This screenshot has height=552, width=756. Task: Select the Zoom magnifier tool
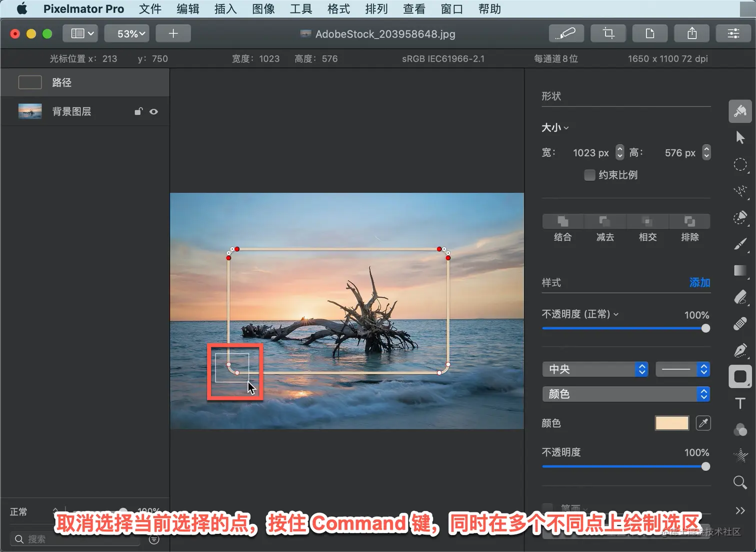(740, 482)
